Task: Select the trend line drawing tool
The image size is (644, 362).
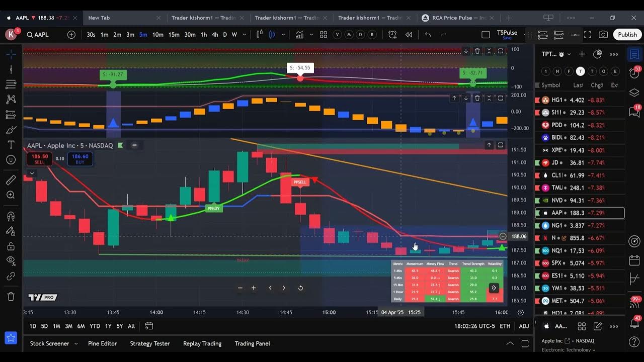Action: (11, 69)
